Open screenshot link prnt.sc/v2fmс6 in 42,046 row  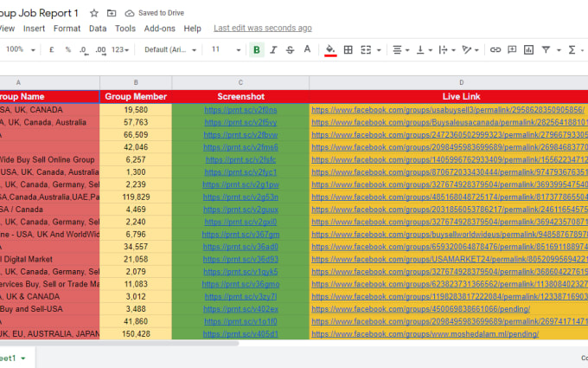[x=240, y=147]
